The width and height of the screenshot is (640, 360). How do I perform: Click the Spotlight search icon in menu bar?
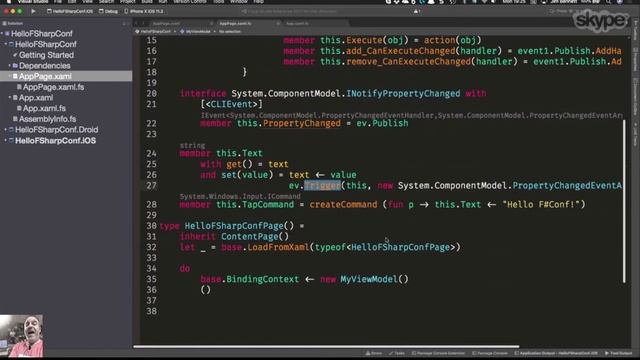[609, 2]
